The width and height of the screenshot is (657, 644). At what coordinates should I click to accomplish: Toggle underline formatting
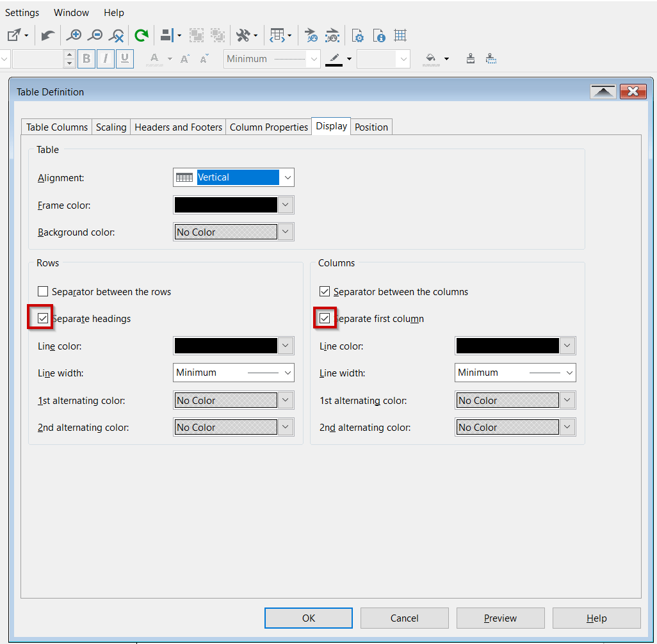(125, 59)
